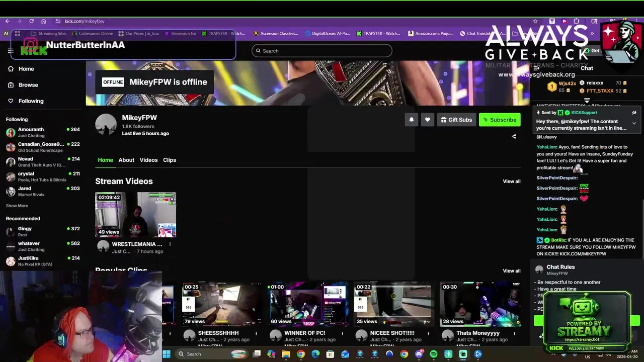Viewport: 644px width, 362px height.
Task: Open the MikeyFPW profile avatar
Action: coord(106,124)
